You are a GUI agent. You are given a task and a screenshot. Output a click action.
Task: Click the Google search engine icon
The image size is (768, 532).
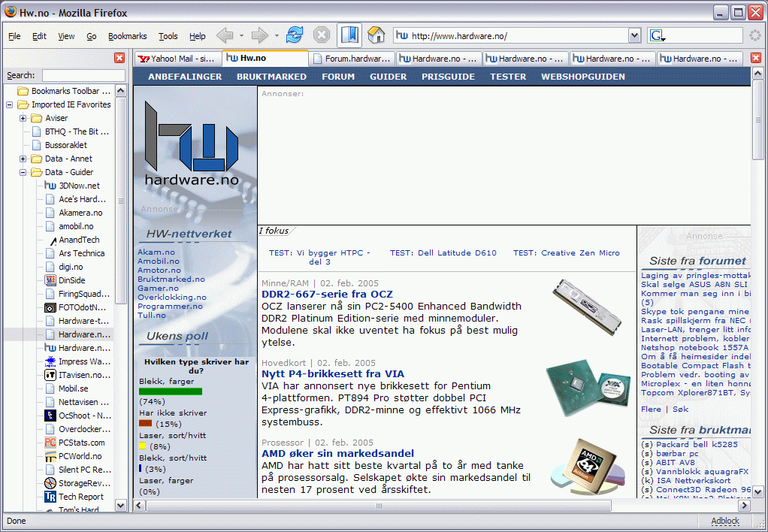coord(658,36)
